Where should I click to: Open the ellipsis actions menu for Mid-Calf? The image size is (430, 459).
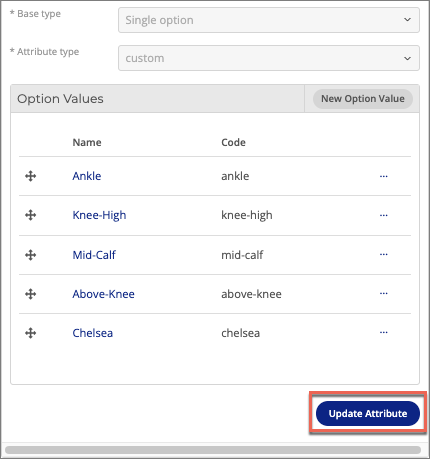click(x=384, y=254)
